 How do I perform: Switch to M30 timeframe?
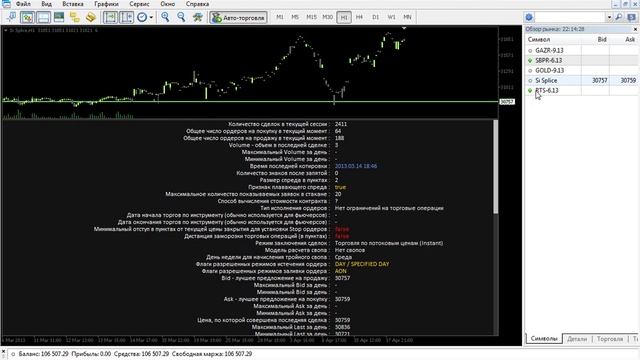(327, 17)
